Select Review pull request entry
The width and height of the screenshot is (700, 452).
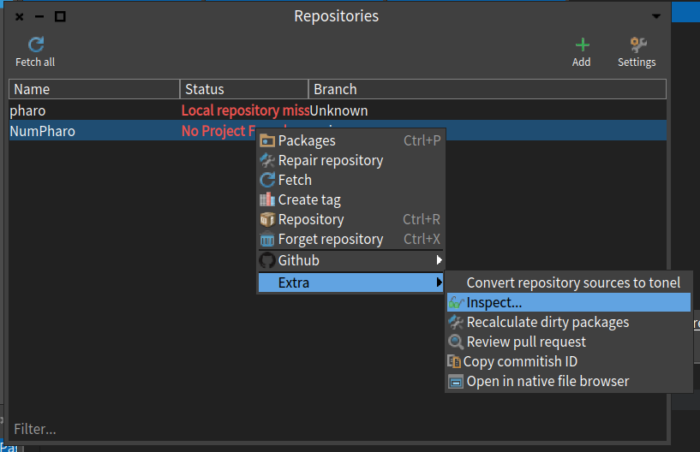pyautogui.click(x=569, y=342)
